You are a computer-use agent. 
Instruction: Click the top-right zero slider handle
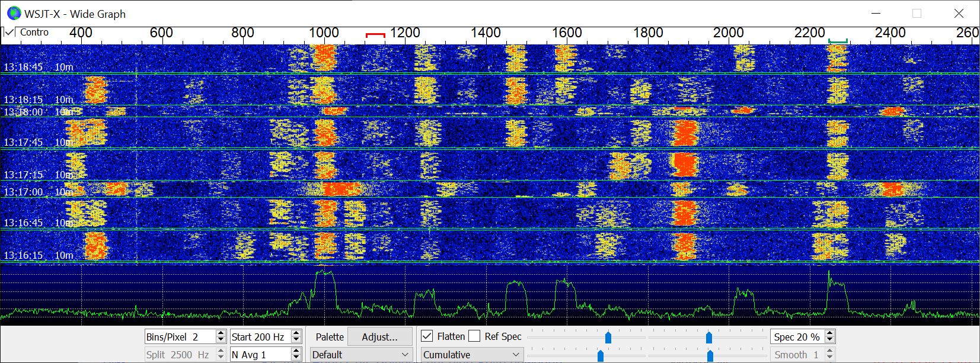[x=709, y=337]
